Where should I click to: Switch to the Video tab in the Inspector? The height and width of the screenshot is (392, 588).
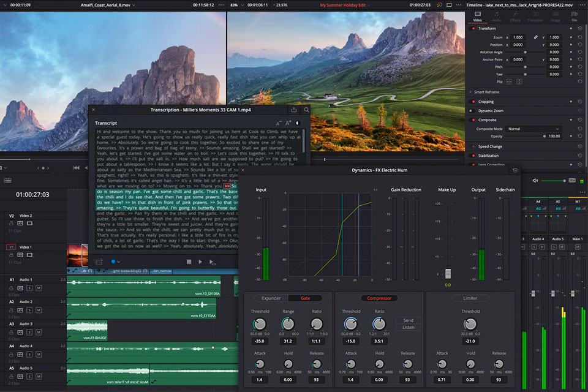tap(477, 17)
